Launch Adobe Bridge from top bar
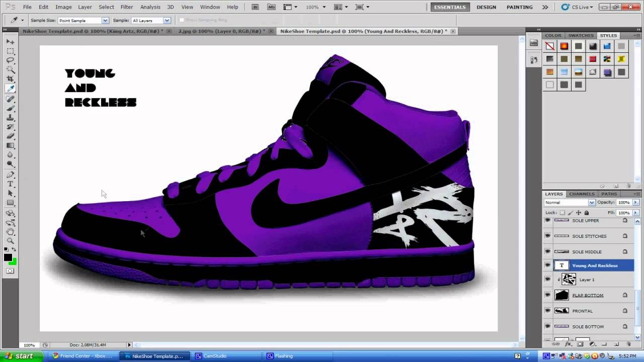644x362 pixels. 256,7
